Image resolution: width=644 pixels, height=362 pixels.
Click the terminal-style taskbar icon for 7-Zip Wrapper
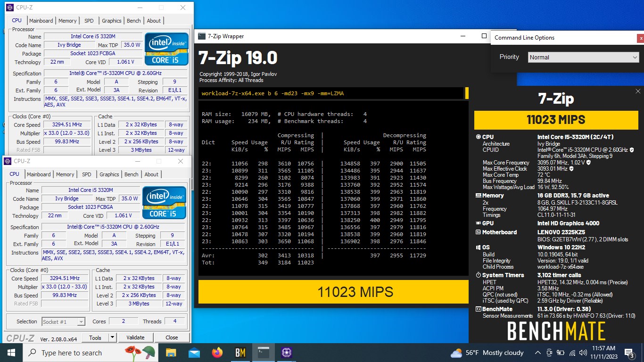point(263,353)
